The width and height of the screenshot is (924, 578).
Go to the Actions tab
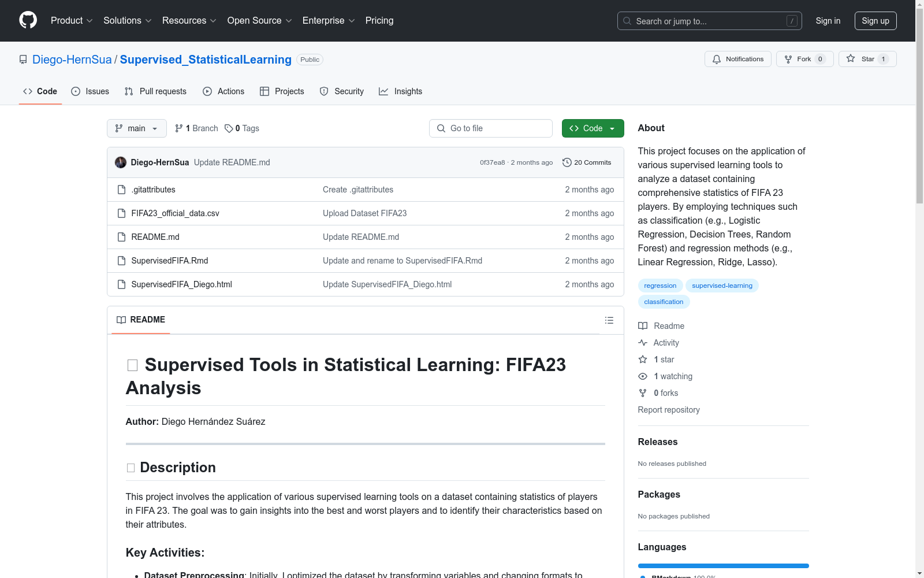(223, 91)
